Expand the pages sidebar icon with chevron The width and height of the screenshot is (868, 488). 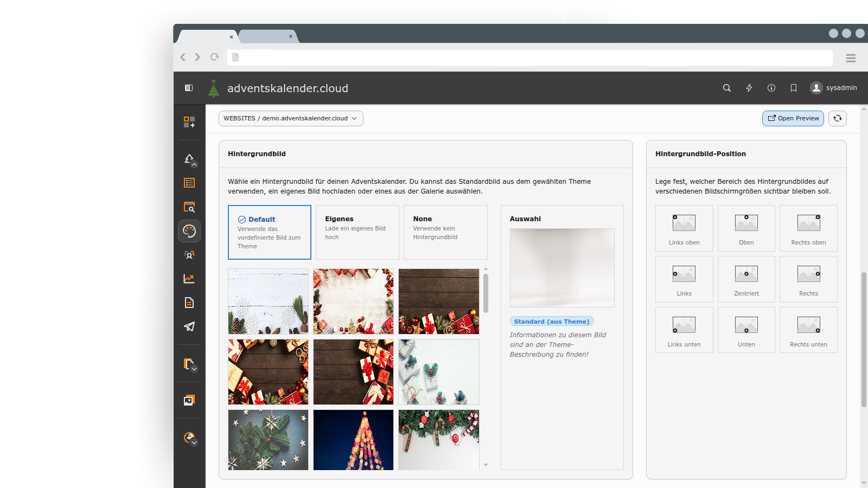pyautogui.click(x=189, y=364)
